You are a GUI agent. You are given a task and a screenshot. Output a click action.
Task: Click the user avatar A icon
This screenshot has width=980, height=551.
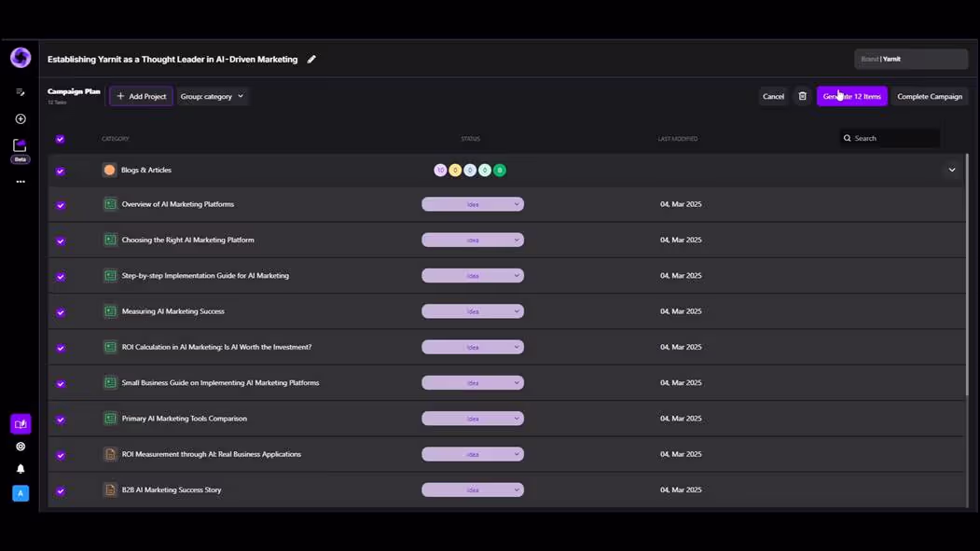21,493
